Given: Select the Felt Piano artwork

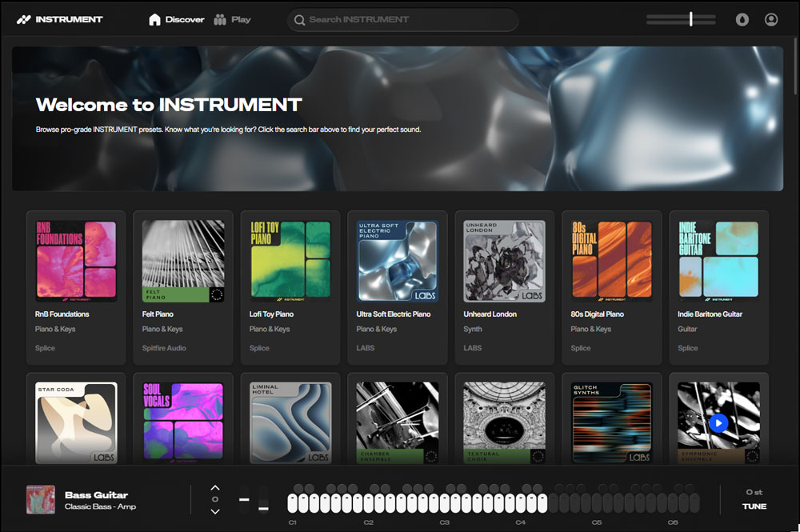Looking at the screenshot, I should coord(183,261).
